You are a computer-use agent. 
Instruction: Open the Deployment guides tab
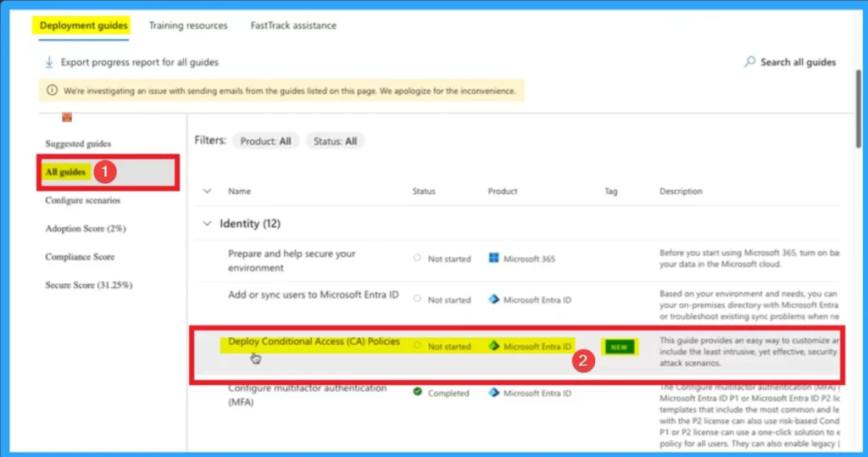pos(84,25)
